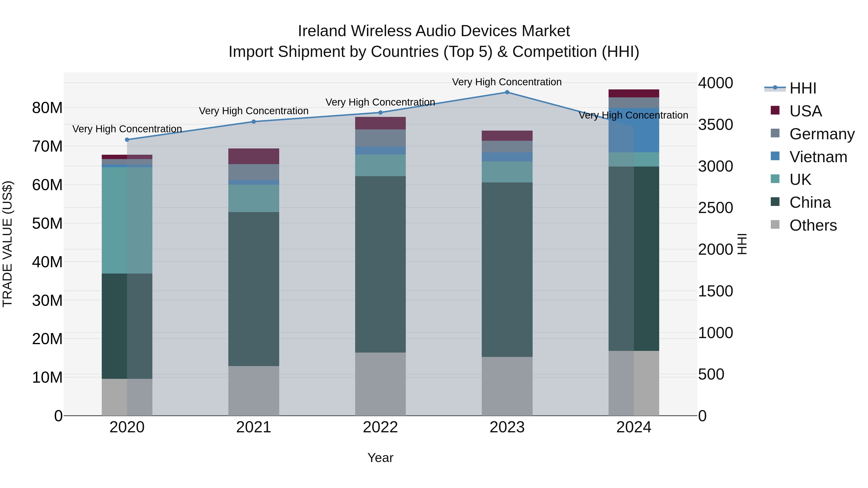Click the 4000 tick on HHI axis

715,83
